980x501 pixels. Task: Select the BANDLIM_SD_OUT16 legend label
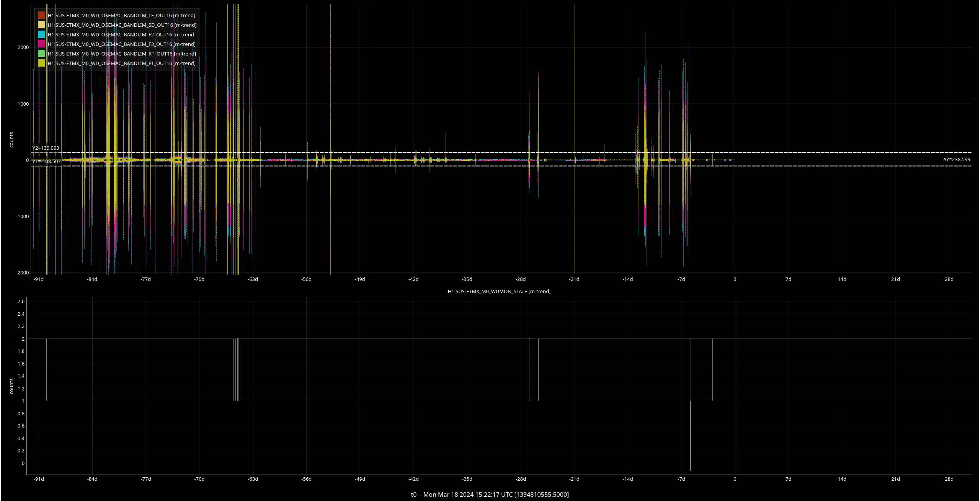122,25
